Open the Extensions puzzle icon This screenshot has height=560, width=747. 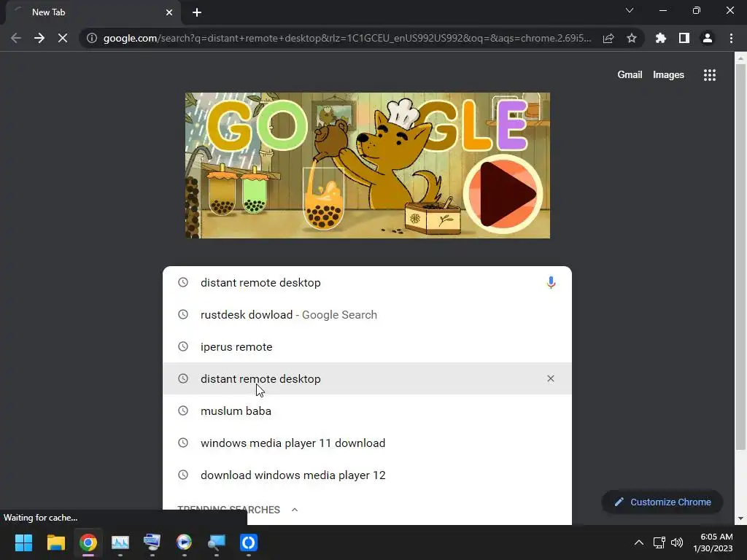[661, 38]
